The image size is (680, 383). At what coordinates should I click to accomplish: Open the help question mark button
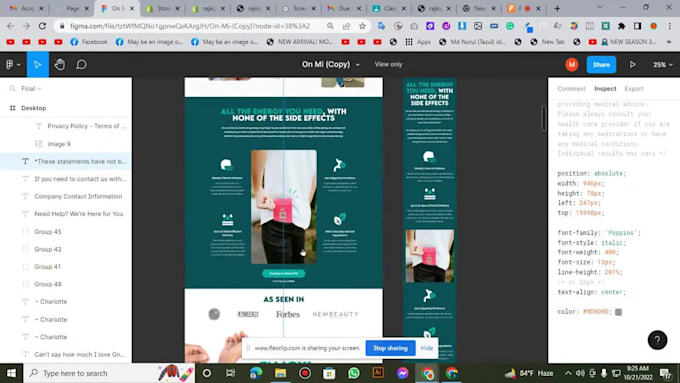[x=657, y=340]
